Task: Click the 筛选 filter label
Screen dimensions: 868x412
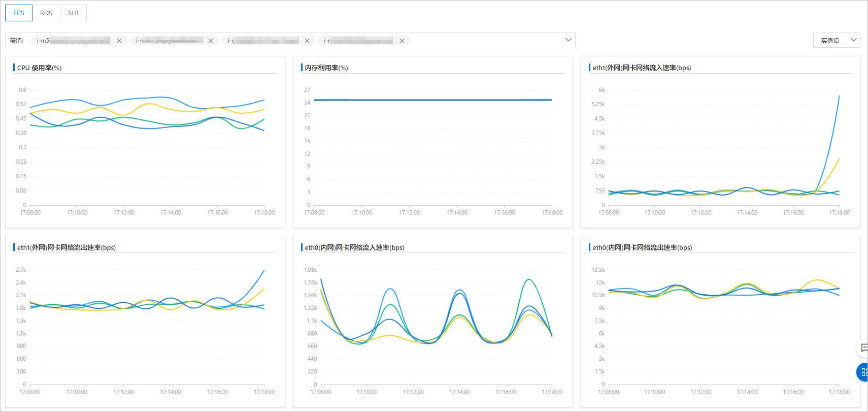Action: (16, 41)
